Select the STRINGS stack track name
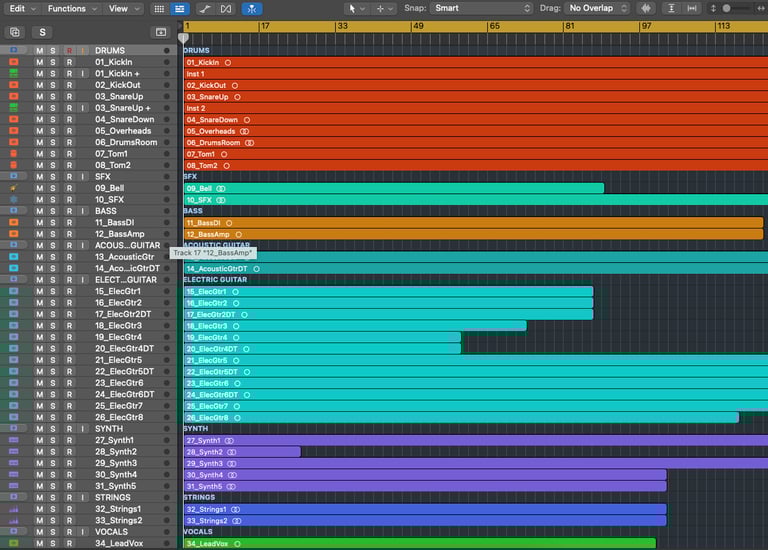The width and height of the screenshot is (768, 550). pos(113,497)
